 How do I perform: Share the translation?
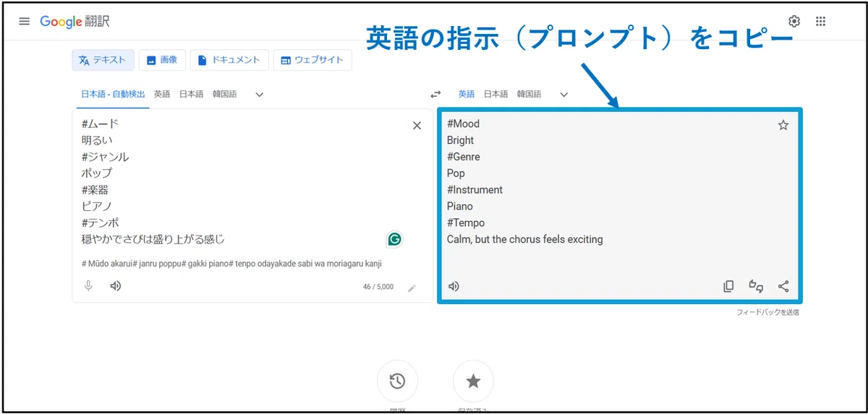tap(783, 286)
